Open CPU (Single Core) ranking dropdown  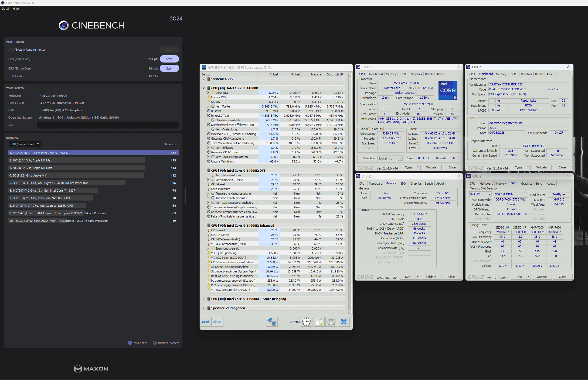[x=25, y=144]
